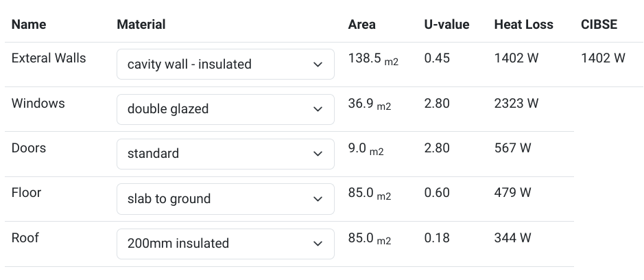Click the chevron in the double glazed selector
Viewport: 644px width, 280px height.
click(x=318, y=109)
